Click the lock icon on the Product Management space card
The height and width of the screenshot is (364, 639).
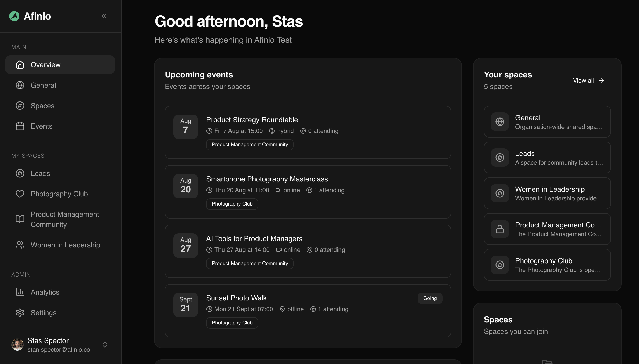pyautogui.click(x=500, y=229)
